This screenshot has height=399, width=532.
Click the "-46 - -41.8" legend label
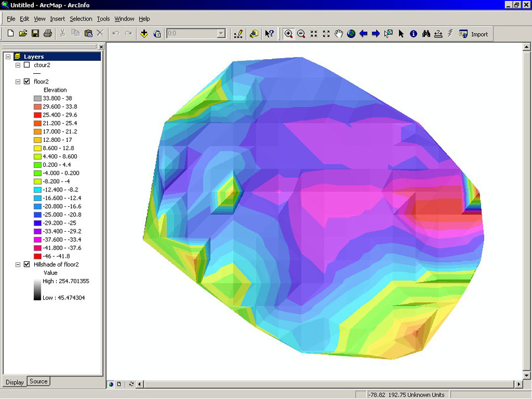click(x=56, y=256)
